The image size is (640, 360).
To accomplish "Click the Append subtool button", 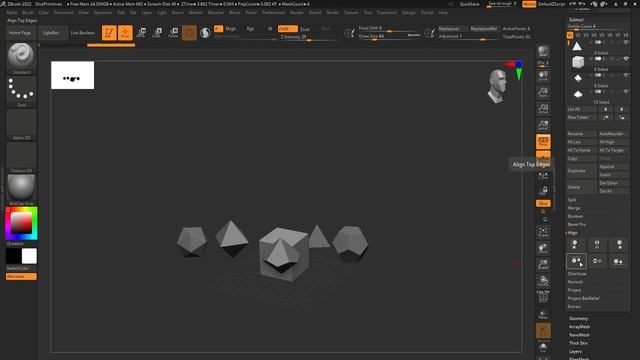I will pyautogui.click(x=613, y=167).
